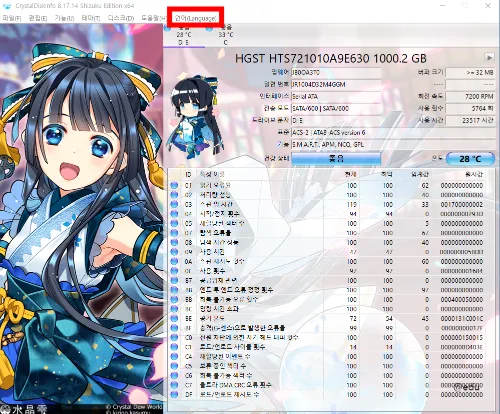Click the blue status circle for attribute 01

(x=174, y=185)
